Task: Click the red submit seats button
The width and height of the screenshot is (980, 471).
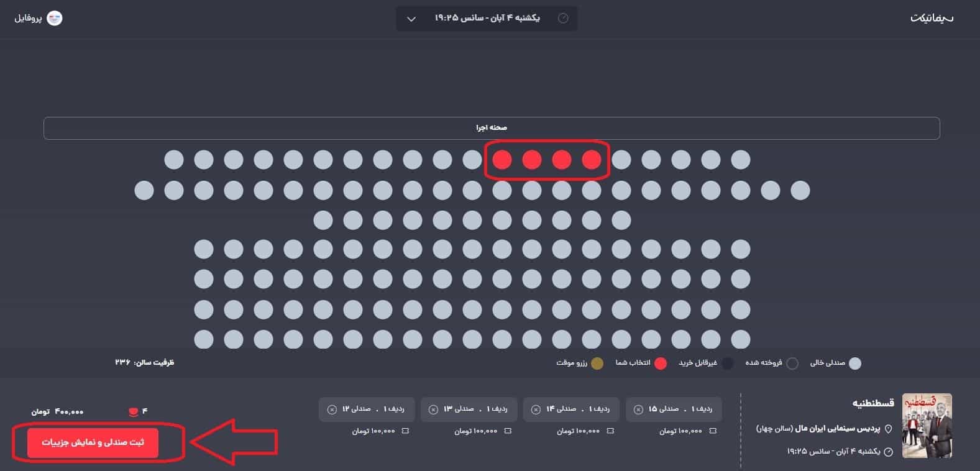Action: [93, 442]
